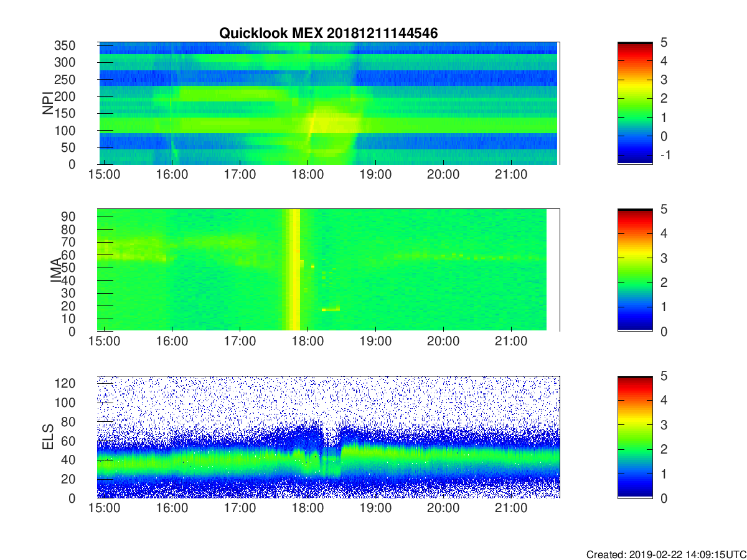Screen dimensions: 747x560
Task: Select 20:00 time label below IMA panel
Action: point(443,342)
